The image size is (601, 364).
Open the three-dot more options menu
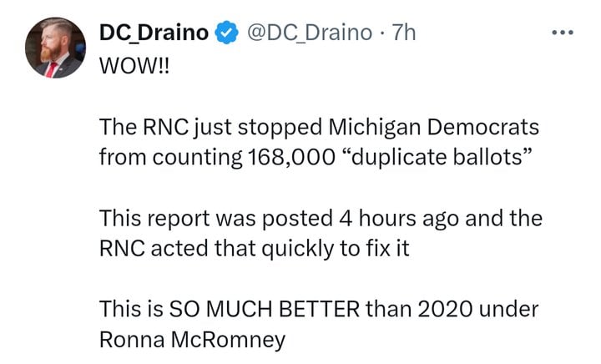pos(563,33)
